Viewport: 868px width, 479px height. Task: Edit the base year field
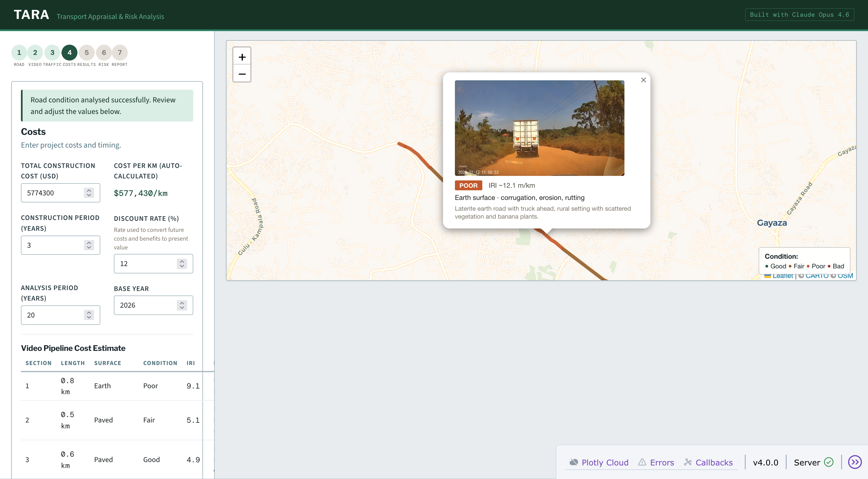pyautogui.click(x=153, y=305)
